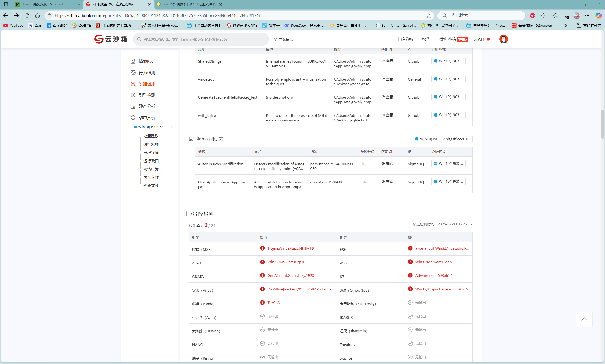Screen dimensions: 605x364
Task: Open Copilot icon in toolbar
Action: 598,15
